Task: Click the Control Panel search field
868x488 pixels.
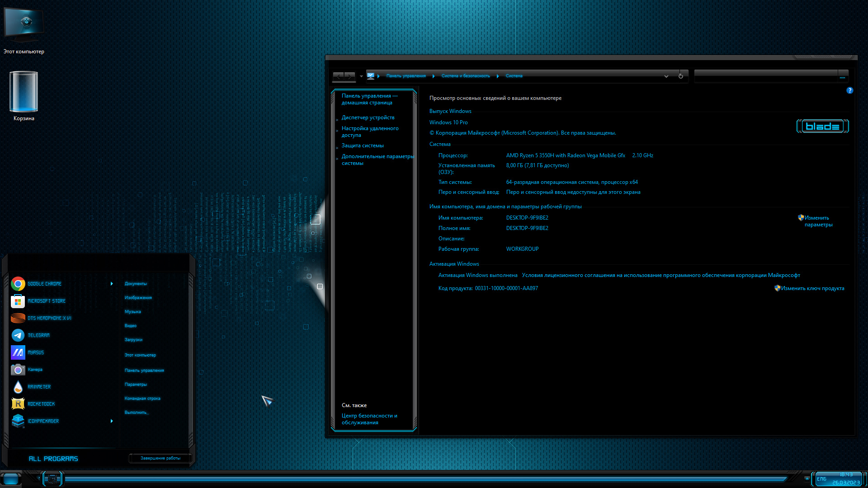Action: pyautogui.click(x=766, y=76)
